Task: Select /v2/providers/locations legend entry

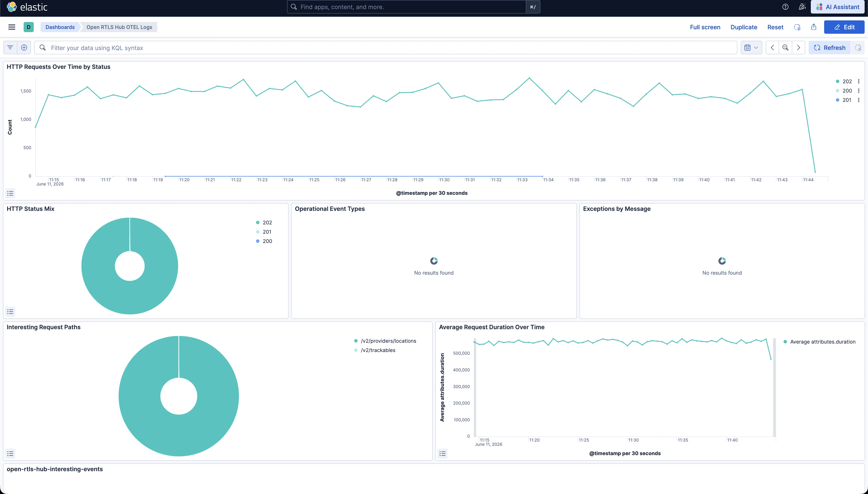Action: (388, 341)
